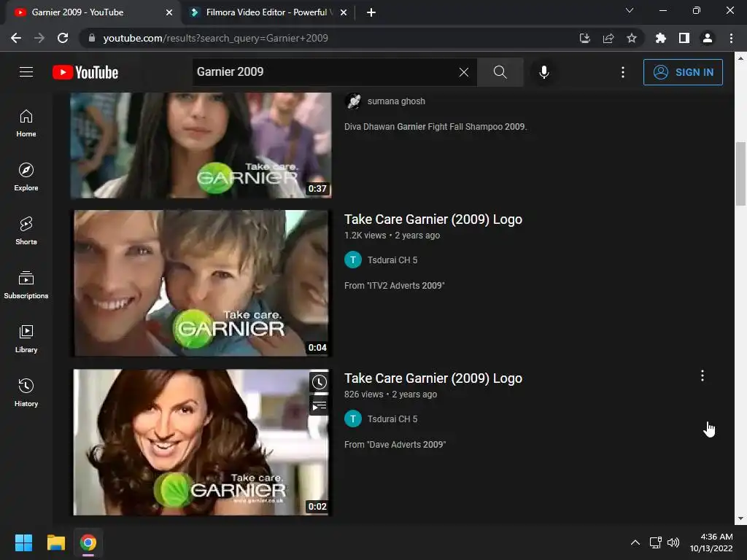Open the network tray icon
Viewport: 747px width, 560px height.
click(656, 542)
